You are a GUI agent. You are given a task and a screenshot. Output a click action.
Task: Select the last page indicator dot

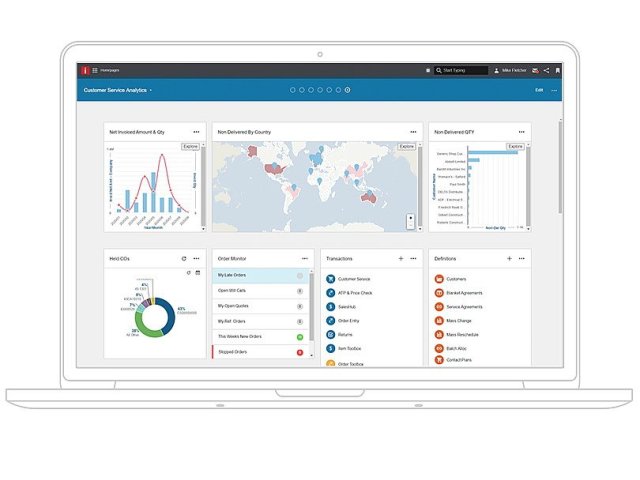point(347,90)
